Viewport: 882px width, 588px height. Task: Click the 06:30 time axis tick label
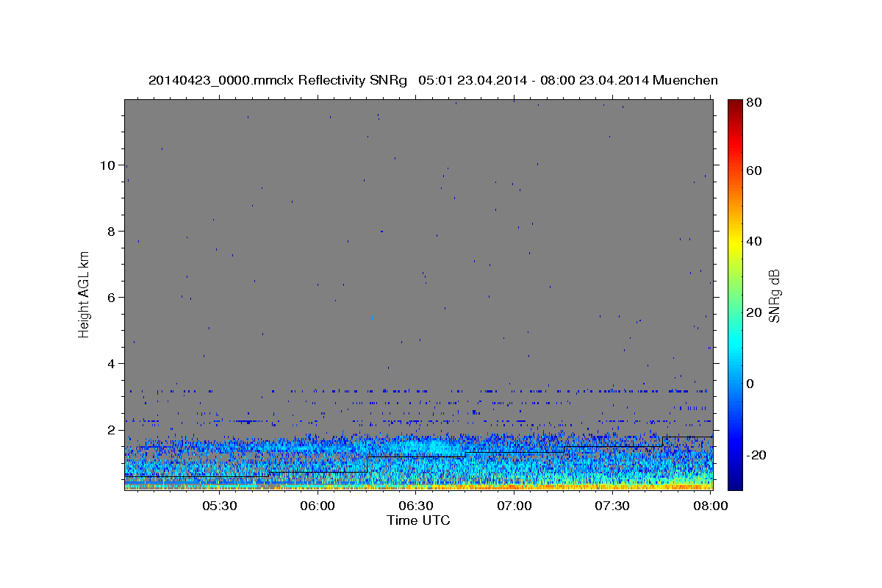coord(416,506)
